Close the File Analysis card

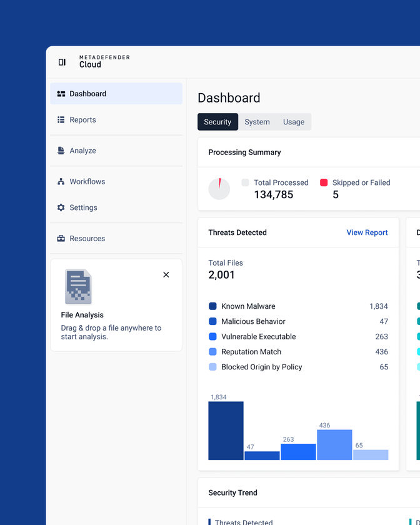click(166, 274)
